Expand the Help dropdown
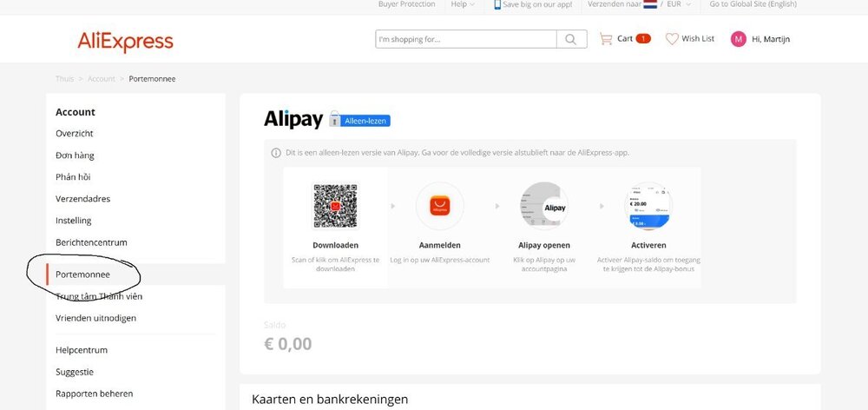The width and height of the screenshot is (868, 410). (463, 4)
